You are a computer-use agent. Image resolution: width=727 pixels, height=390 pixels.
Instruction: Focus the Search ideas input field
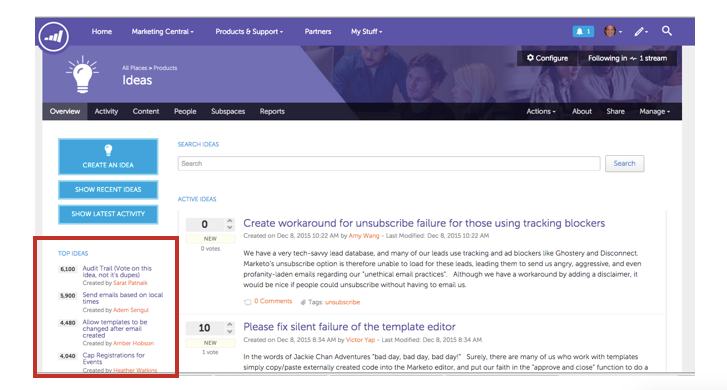(389, 163)
